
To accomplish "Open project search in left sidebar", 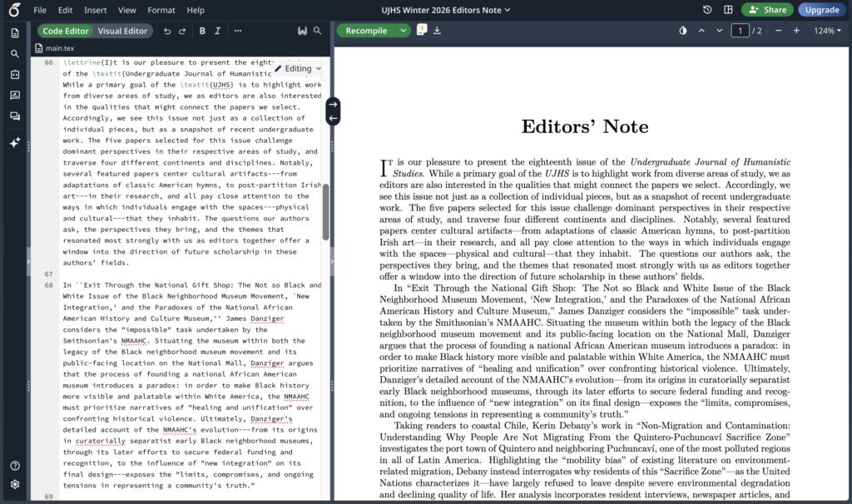I will (x=15, y=54).
